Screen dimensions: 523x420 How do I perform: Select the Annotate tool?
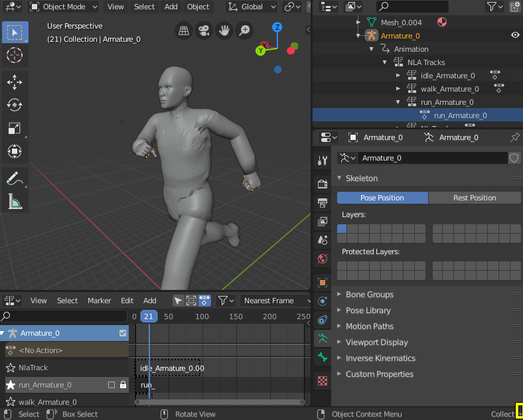(x=15, y=177)
